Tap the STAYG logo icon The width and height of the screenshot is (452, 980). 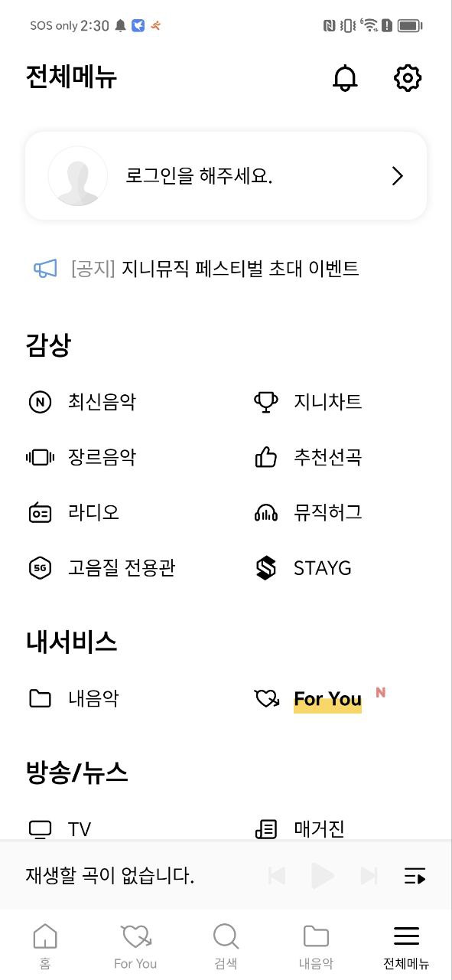(x=265, y=567)
